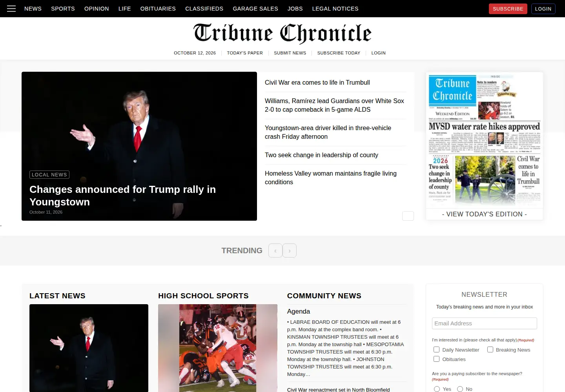Click the Submit News link
Screen dimensions: 565x392
[290, 53]
